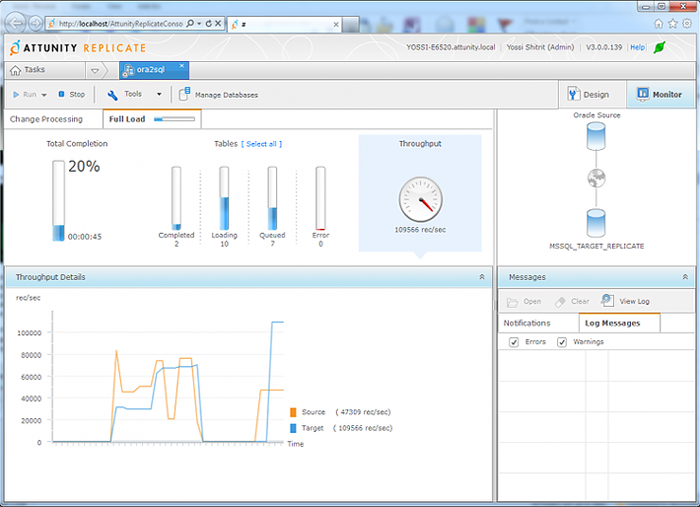Click the View Log magnifier icon
Image resolution: width=700 pixels, height=507 pixels.
pyautogui.click(x=607, y=300)
